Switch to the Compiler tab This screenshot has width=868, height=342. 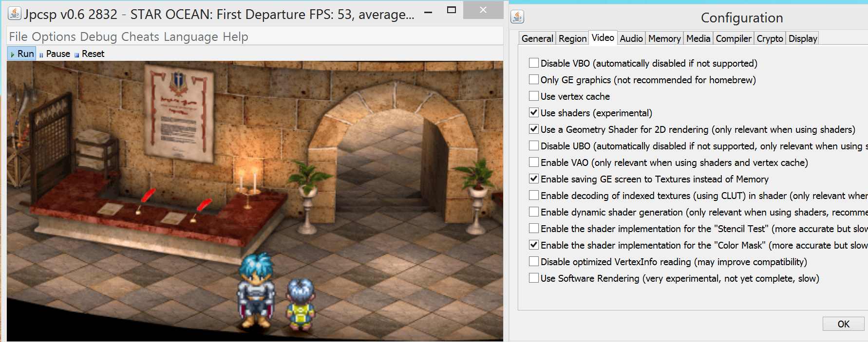(734, 38)
